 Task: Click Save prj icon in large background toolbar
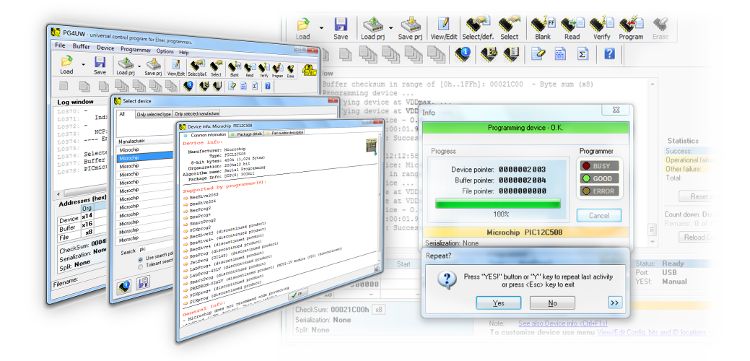pos(410,28)
